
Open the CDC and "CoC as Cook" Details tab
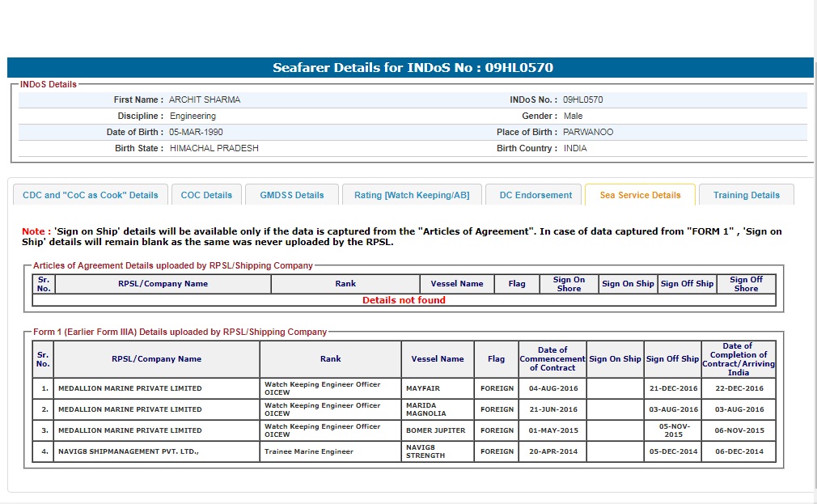coord(91,195)
